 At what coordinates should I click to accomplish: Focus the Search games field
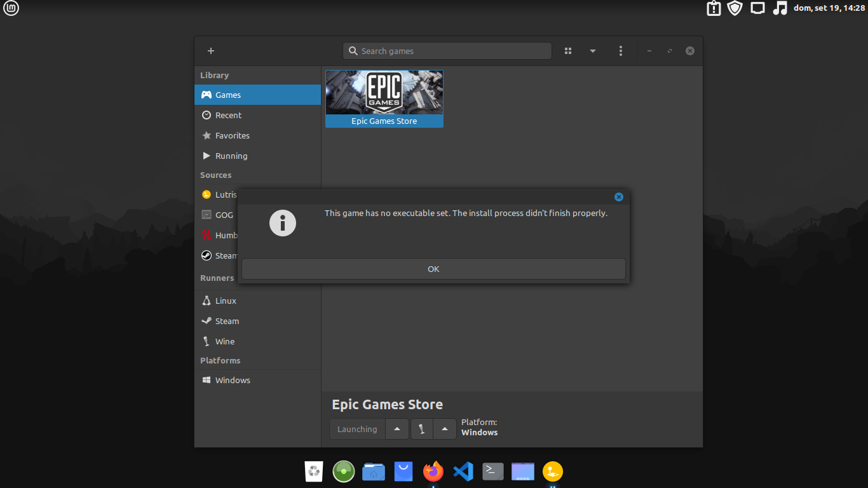click(447, 51)
